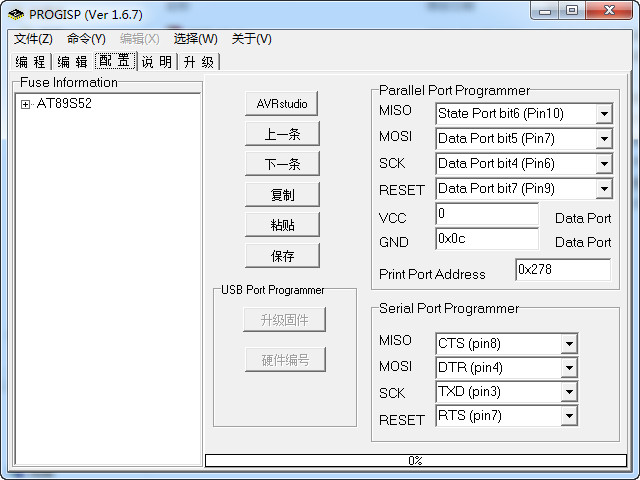Open the 文件(Z) menu

click(33, 39)
